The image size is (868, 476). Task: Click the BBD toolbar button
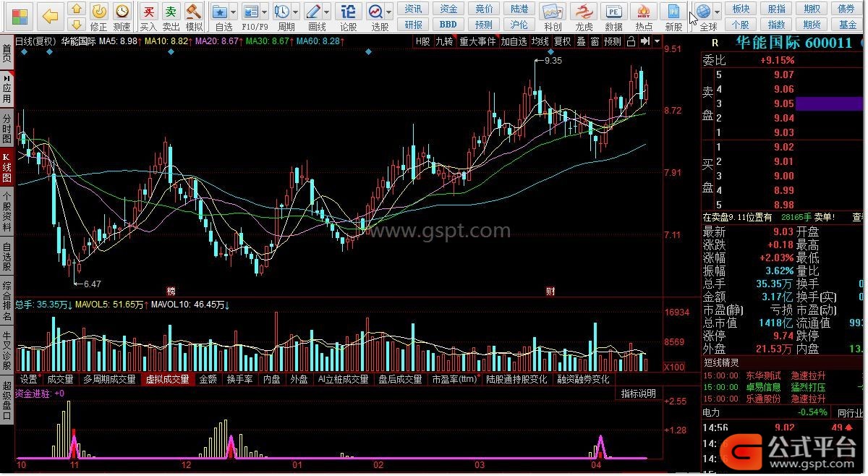coord(448,24)
